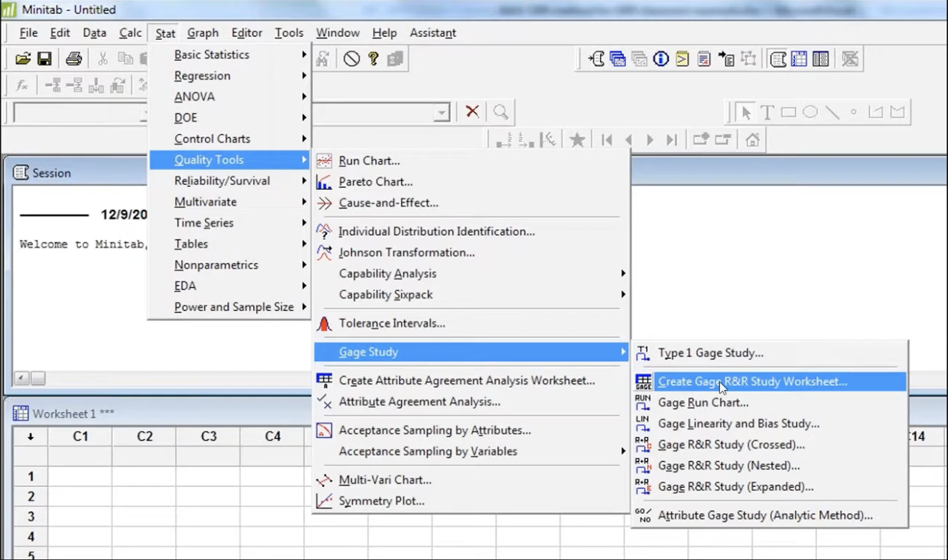Click the Current Data Window grid icon
Viewport: 948px width, 560px height.
[799, 59]
